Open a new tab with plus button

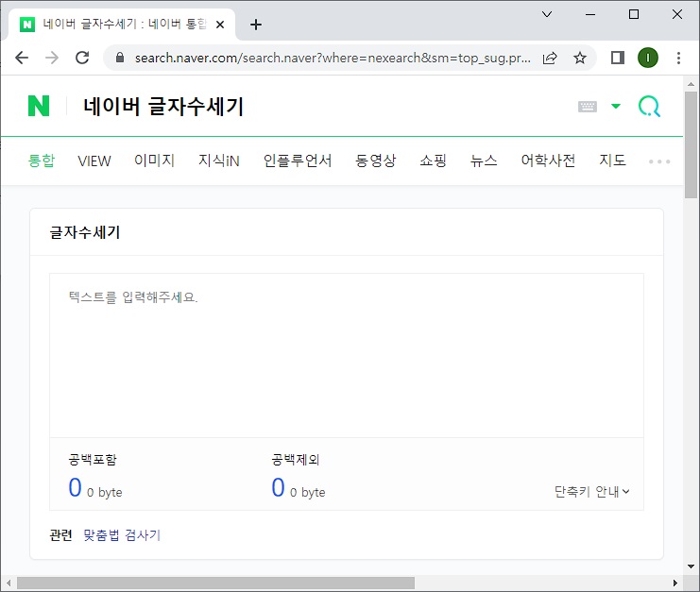point(256,25)
